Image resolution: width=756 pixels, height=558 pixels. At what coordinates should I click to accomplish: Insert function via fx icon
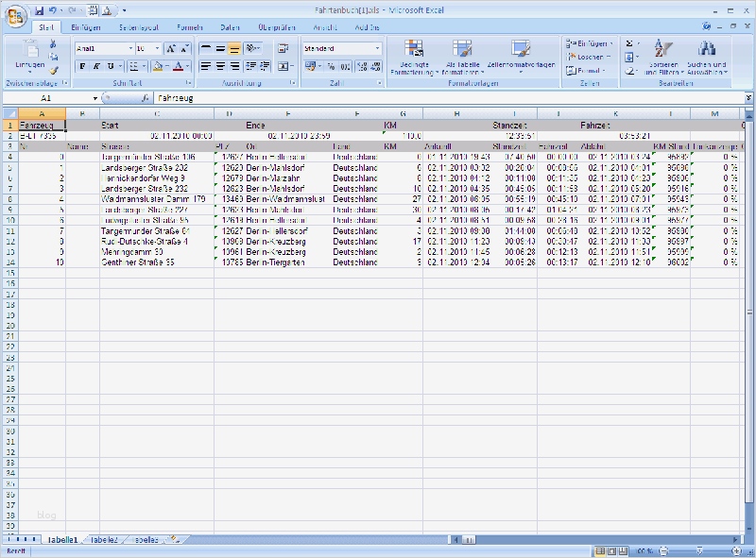pyautogui.click(x=146, y=98)
